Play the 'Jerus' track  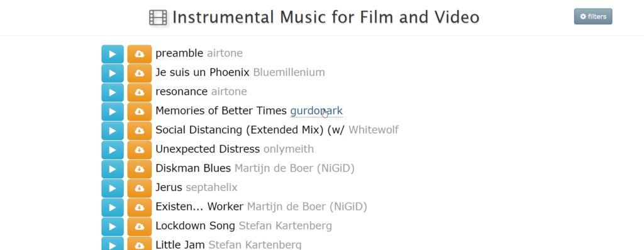(x=113, y=188)
